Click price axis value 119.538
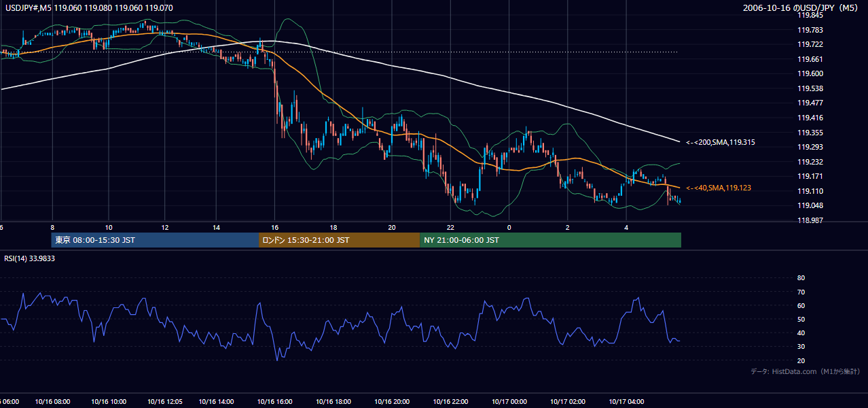The height and width of the screenshot is (408, 868). pos(810,88)
